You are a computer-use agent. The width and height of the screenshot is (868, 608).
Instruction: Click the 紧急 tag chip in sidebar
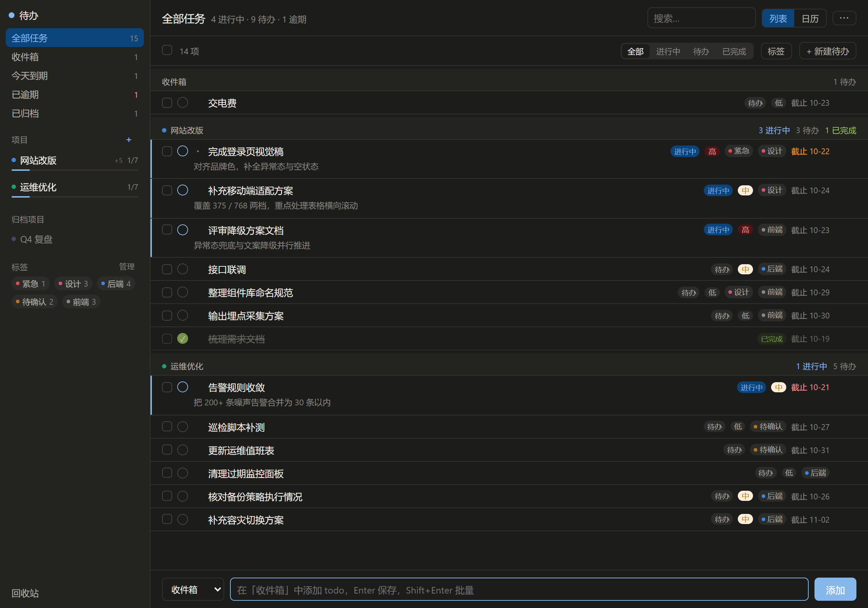click(x=30, y=284)
